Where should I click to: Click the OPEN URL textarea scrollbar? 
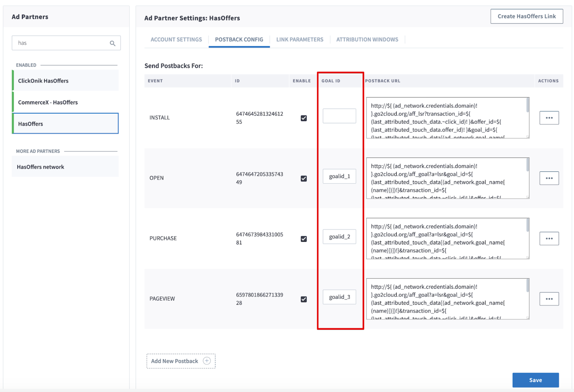528,165
